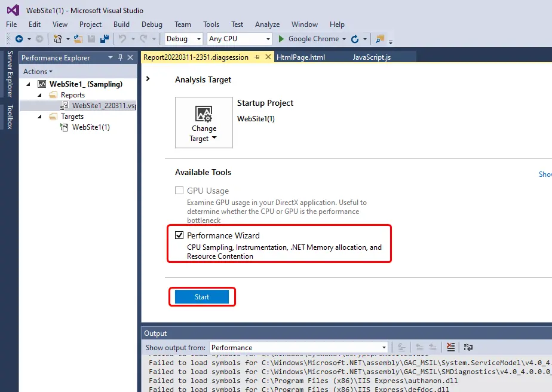
Task: Click the New Project toolbar icon
Action: coord(57,39)
